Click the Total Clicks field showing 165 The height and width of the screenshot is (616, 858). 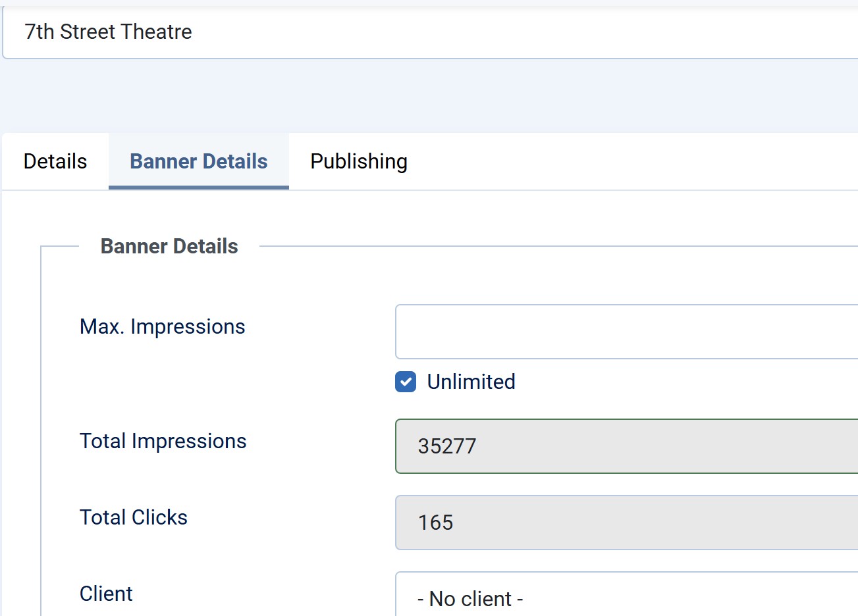coord(626,523)
